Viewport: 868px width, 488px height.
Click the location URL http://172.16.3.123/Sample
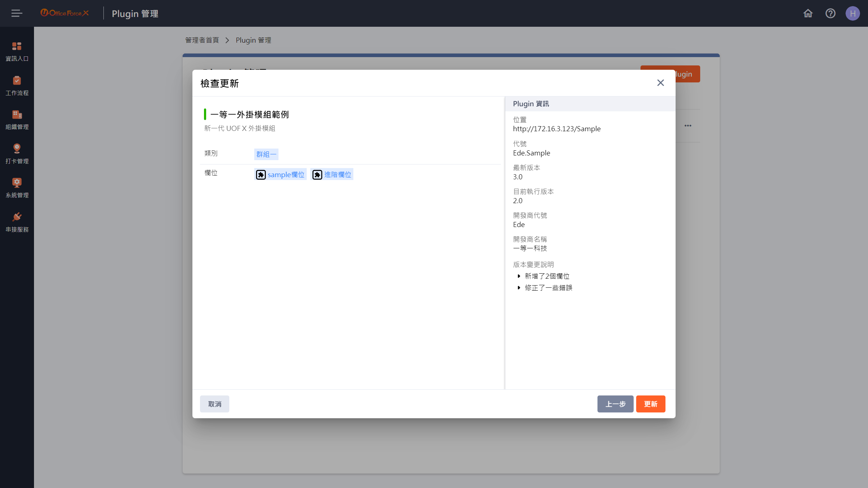557,129
